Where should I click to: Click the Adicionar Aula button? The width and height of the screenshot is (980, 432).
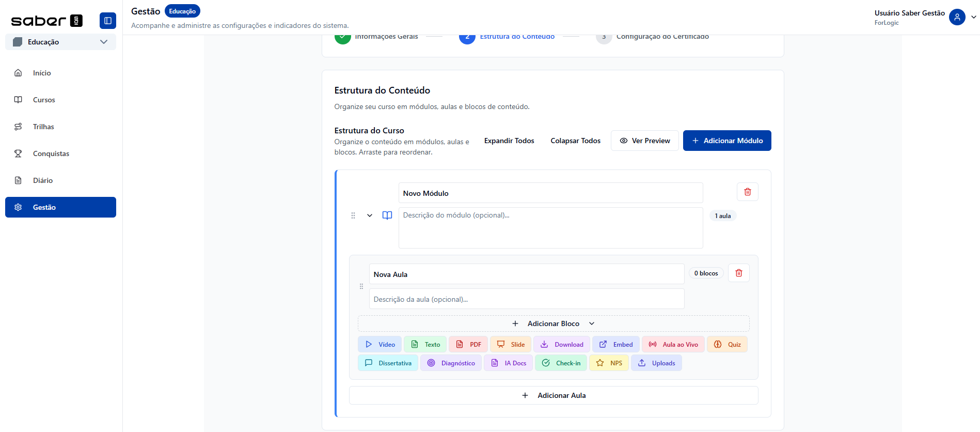click(x=553, y=395)
